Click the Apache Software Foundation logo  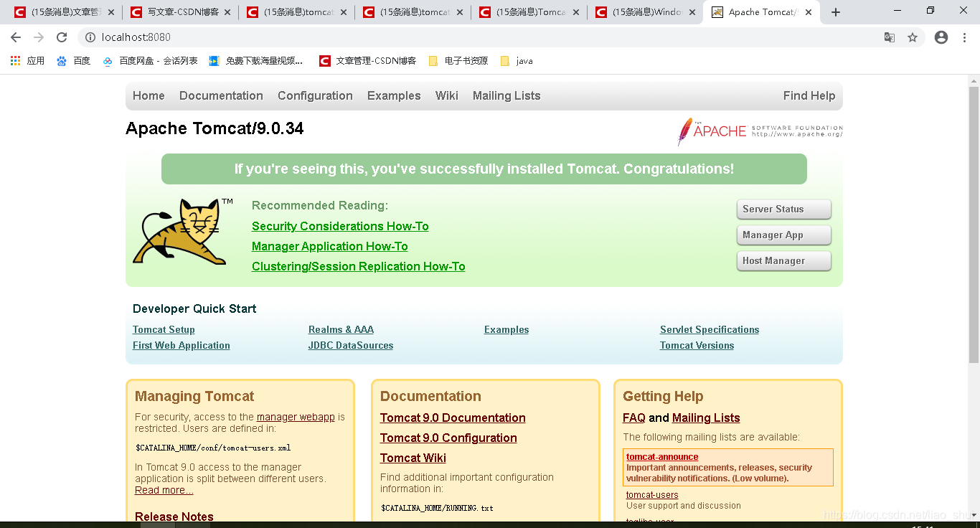coord(760,131)
